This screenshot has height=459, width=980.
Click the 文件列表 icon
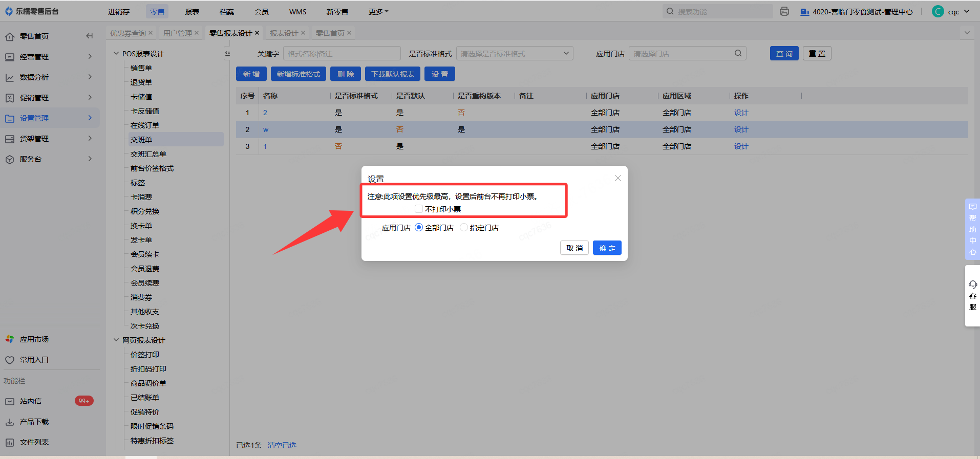(x=10, y=442)
